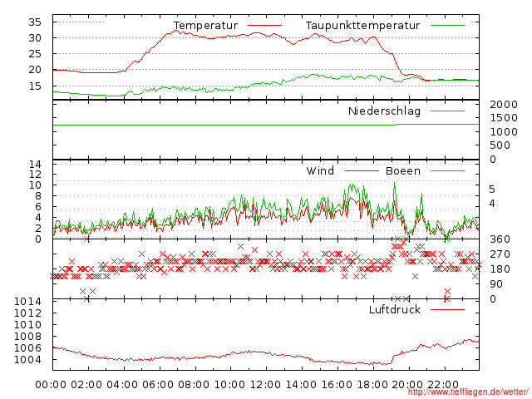The image size is (532, 399).
Task: Click the 04:00 time axis label
Action: (x=122, y=385)
